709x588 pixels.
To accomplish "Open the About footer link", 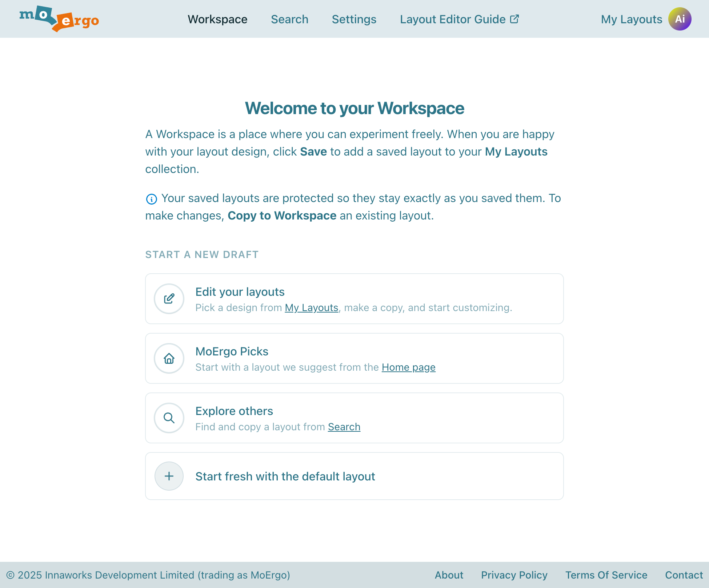I will click(x=449, y=575).
